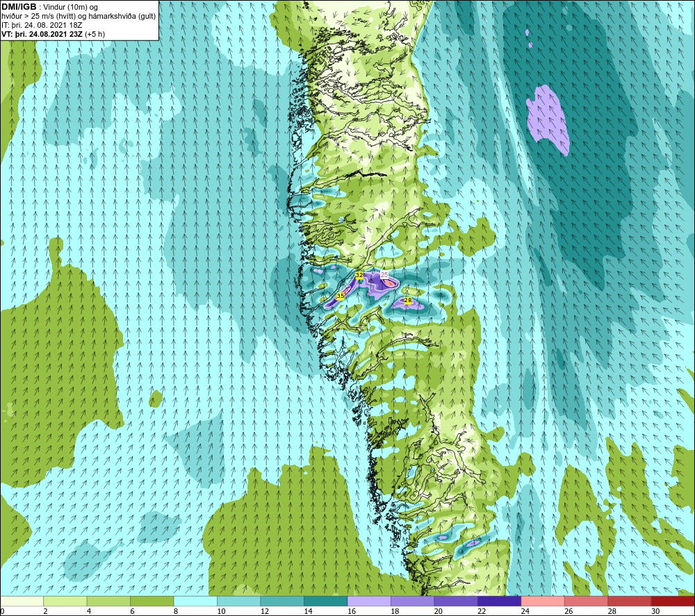Click the legend tick label 10
Image resolution: width=695 pixels, height=616 pixels.
click(221, 611)
